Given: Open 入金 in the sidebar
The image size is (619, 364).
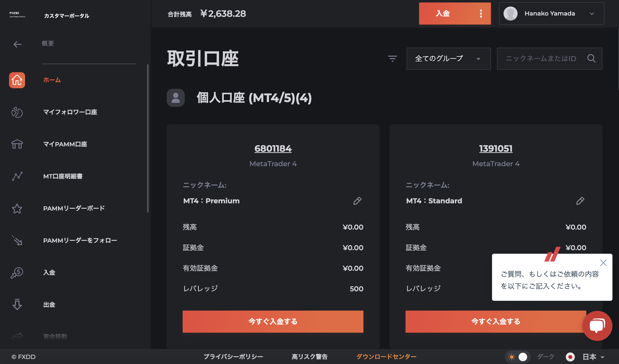Looking at the screenshot, I should click(x=49, y=272).
